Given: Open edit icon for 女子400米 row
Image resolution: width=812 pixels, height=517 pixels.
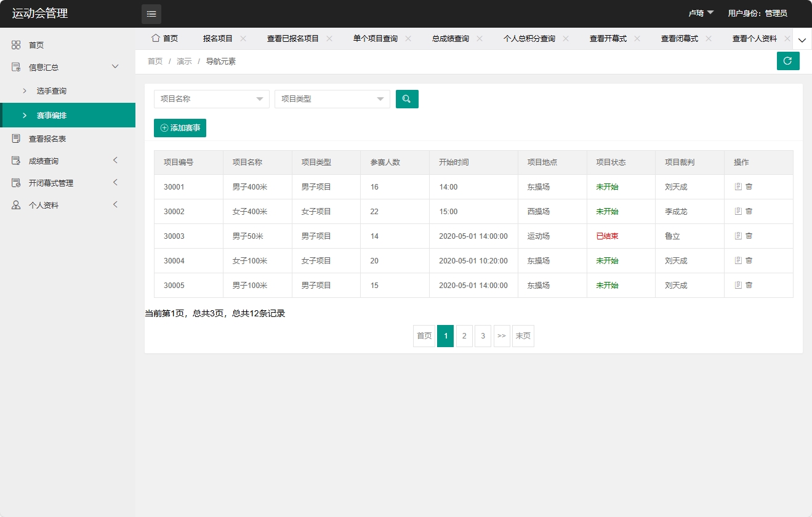Looking at the screenshot, I should [738, 211].
